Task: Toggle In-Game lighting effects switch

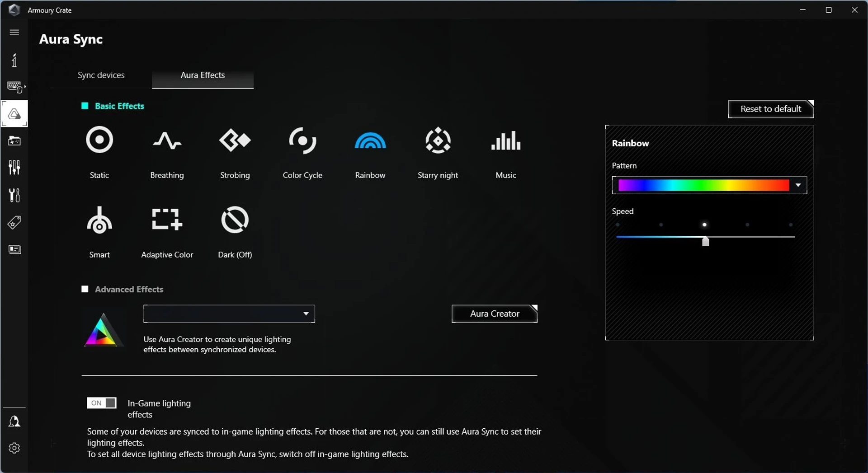Action: point(102,403)
